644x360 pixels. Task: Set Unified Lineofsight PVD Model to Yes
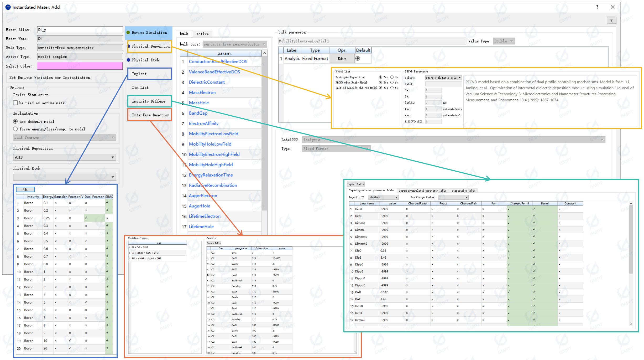[x=380, y=88]
